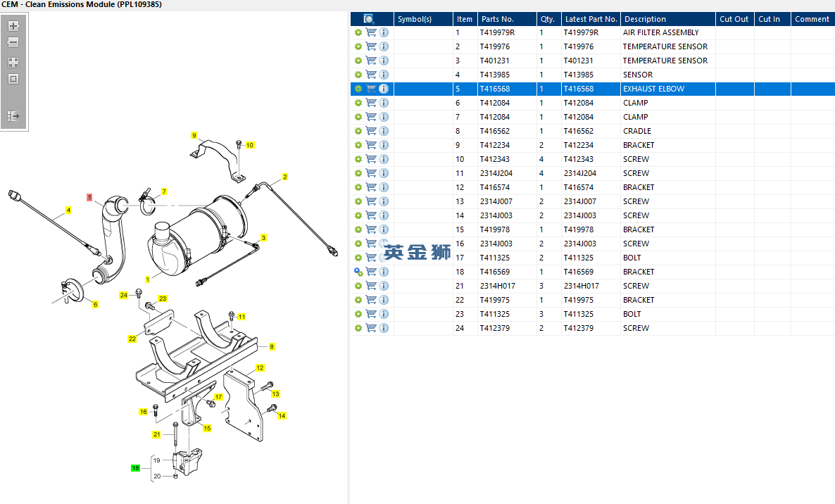
Task: Click the zoom out minus button
Action: coord(13,43)
